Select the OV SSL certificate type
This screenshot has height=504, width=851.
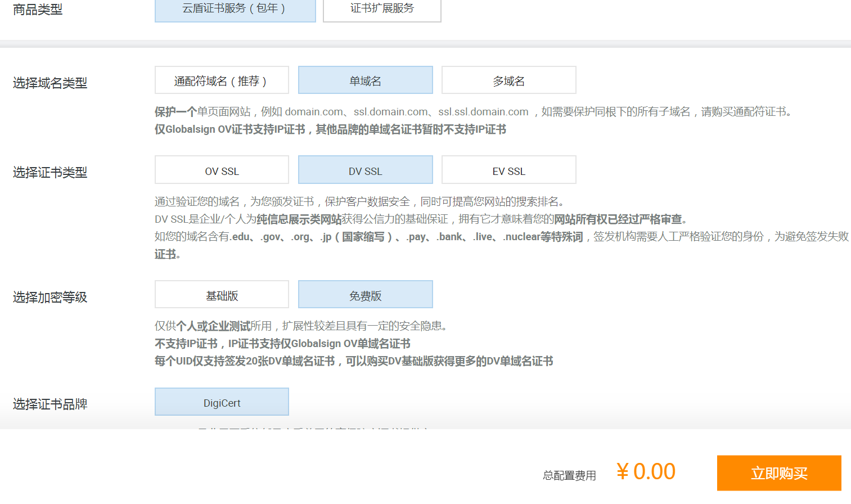(x=221, y=170)
